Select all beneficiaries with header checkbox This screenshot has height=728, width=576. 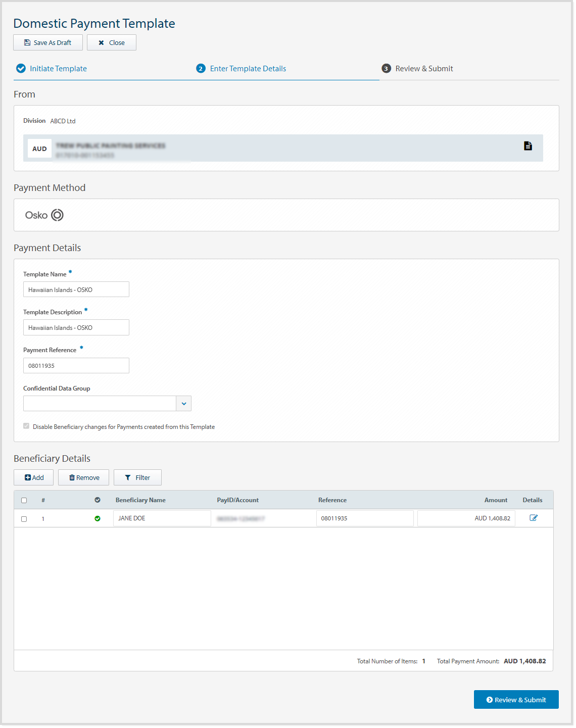click(24, 500)
